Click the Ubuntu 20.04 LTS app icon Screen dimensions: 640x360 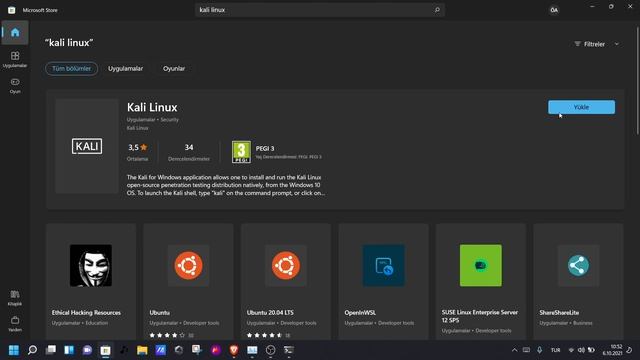[x=286, y=265]
